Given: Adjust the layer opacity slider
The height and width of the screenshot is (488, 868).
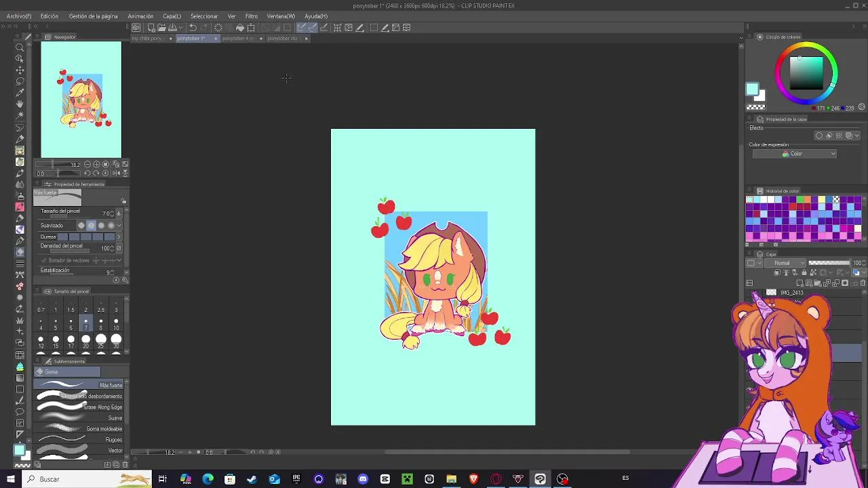Looking at the screenshot, I should tap(829, 263).
